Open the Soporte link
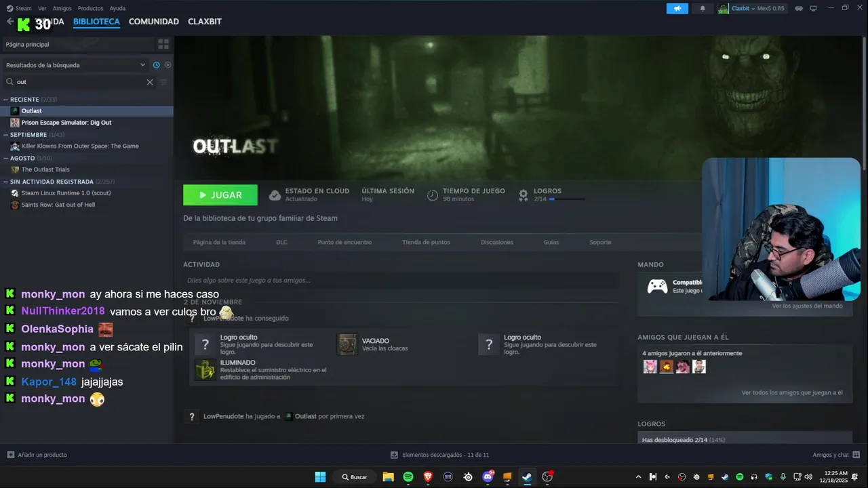868x488 pixels. 600,242
